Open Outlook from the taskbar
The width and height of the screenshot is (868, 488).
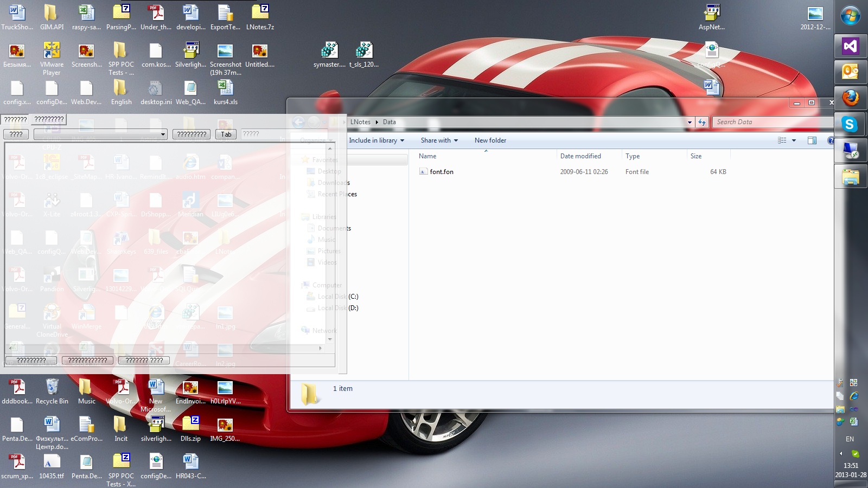click(x=850, y=72)
